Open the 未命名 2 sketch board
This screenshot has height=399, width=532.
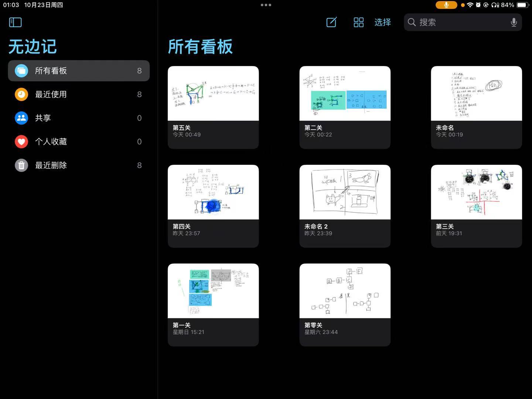[345, 192]
